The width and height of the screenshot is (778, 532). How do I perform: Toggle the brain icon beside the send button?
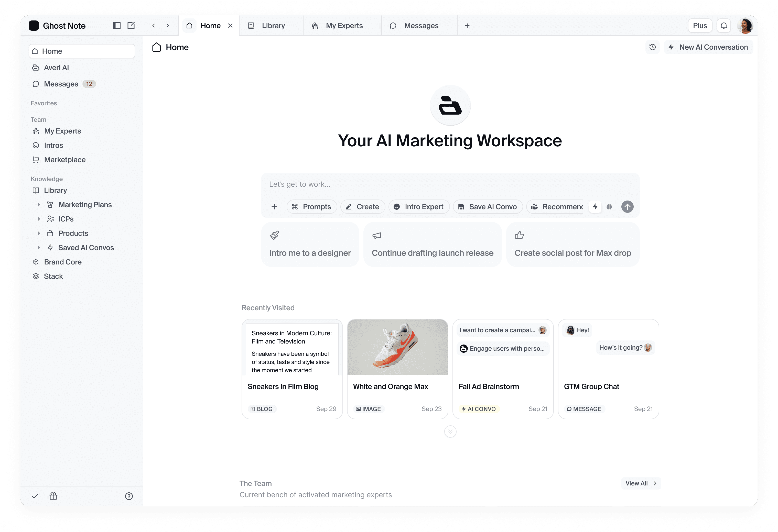coord(609,207)
